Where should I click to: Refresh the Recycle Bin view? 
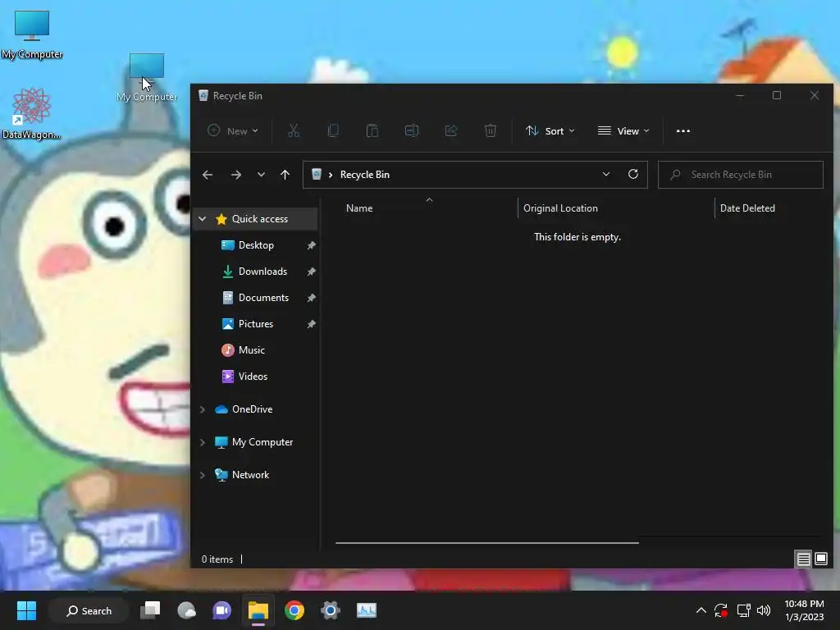pos(633,174)
